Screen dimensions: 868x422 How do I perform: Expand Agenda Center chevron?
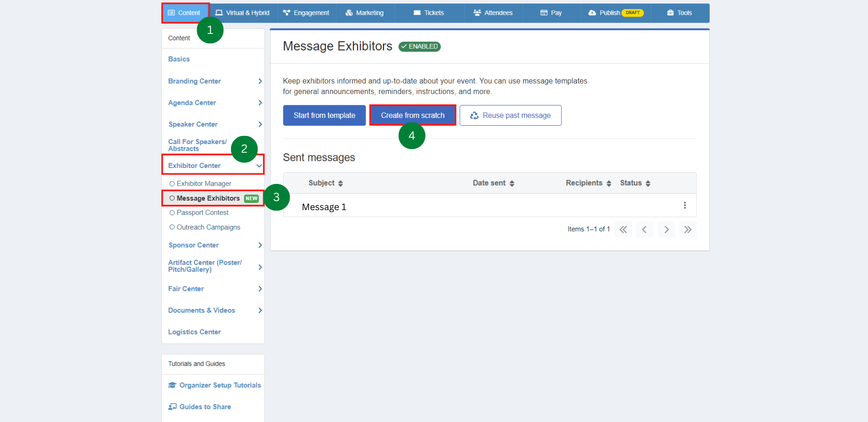tap(260, 103)
